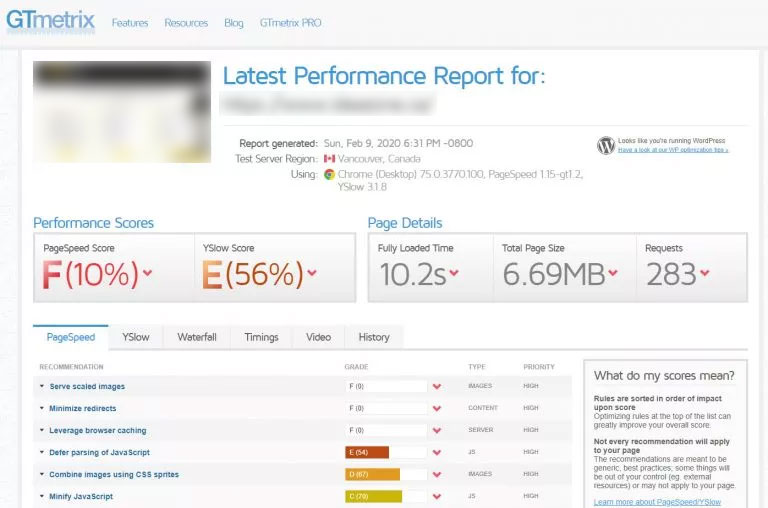Expand Leverage browser caching triangle
This screenshot has height=508, width=768.
tap(42, 430)
